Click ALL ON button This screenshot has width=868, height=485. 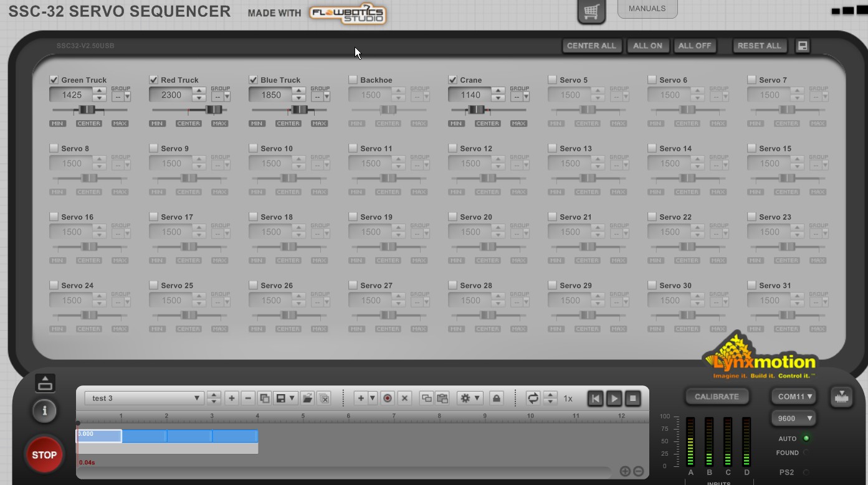click(x=648, y=45)
